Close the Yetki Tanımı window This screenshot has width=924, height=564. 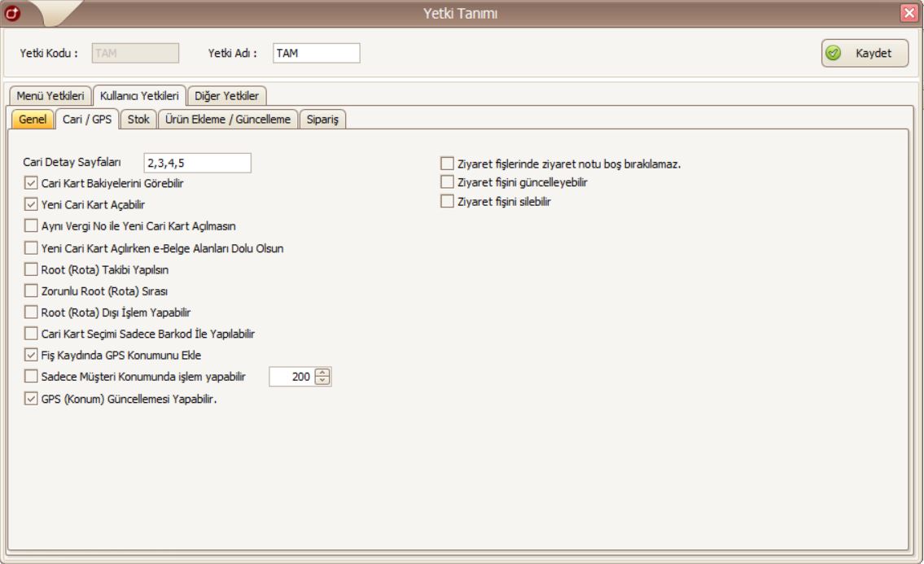(x=911, y=11)
